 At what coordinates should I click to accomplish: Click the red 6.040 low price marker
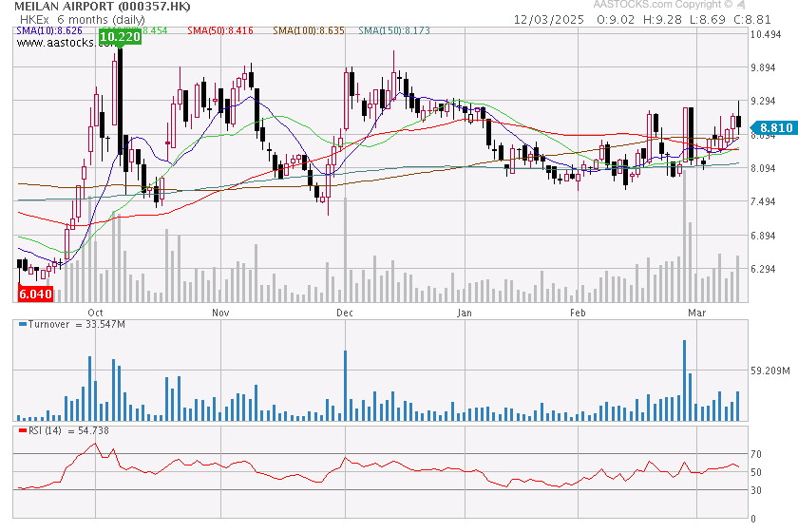[x=35, y=294]
